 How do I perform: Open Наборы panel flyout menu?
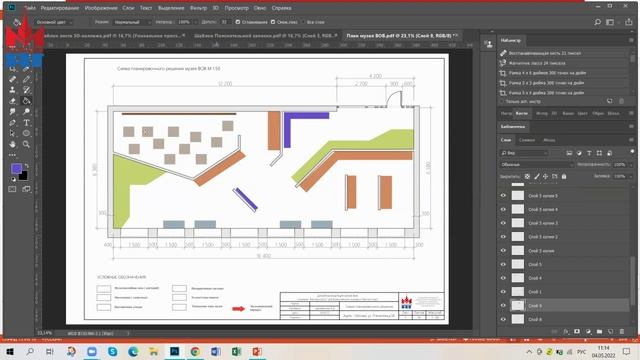pos(631,40)
